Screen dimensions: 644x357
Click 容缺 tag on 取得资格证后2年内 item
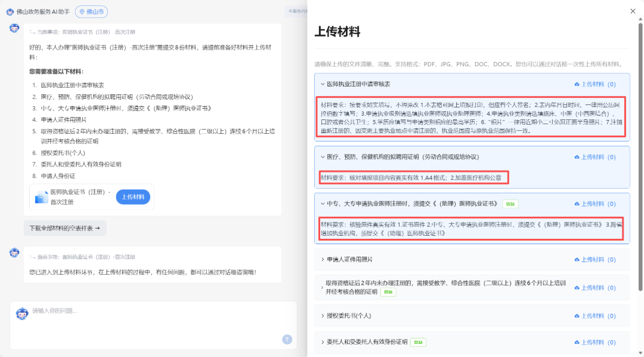pyautogui.click(x=388, y=292)
